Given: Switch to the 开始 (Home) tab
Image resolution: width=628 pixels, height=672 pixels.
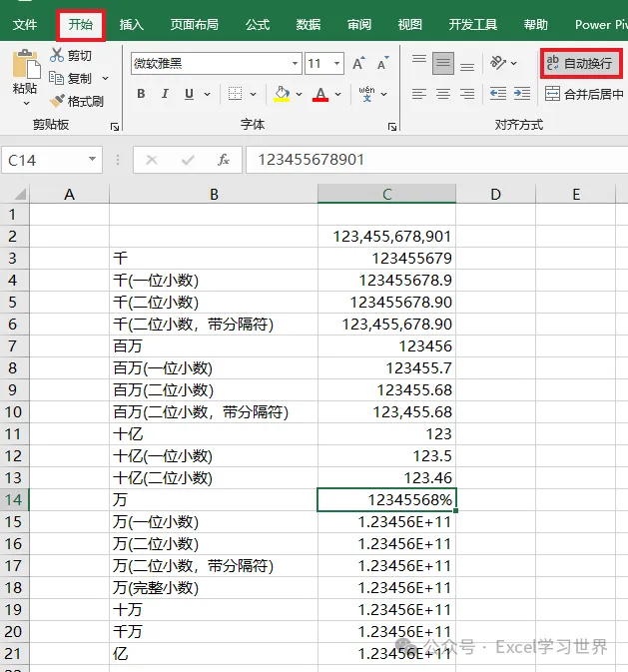Looking at the screenshot, I should point(81,24).
